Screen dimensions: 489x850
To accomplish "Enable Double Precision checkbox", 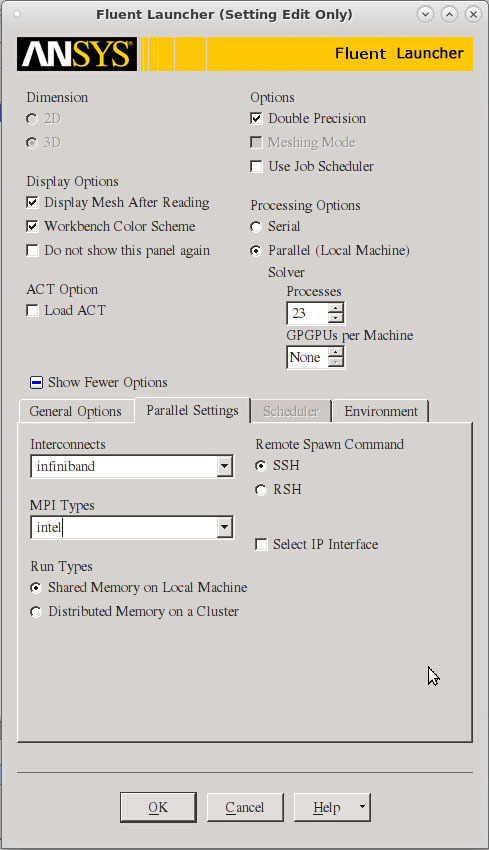I will (256, 118).
